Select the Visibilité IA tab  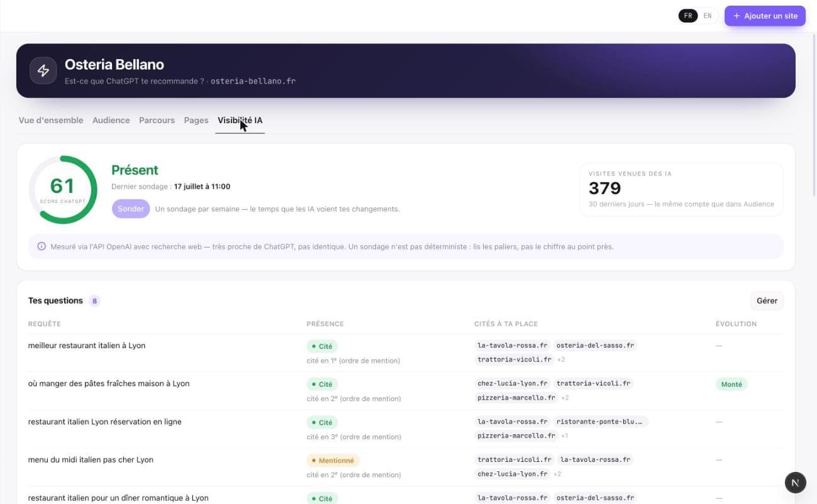[240, 120]
